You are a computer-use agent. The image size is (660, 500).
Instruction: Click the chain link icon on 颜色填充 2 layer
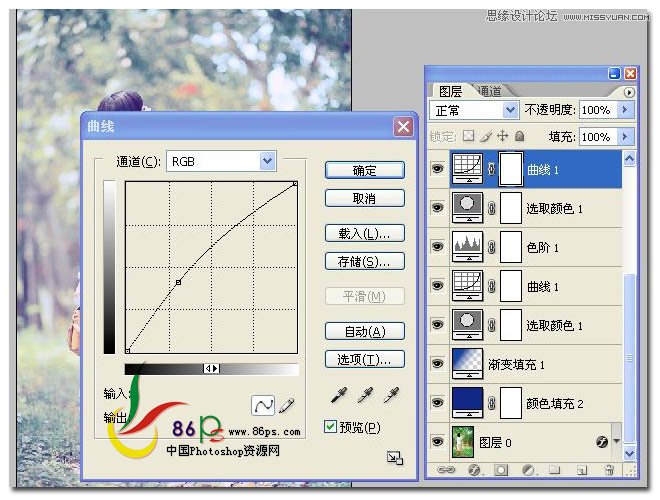(x=491, y=403)
